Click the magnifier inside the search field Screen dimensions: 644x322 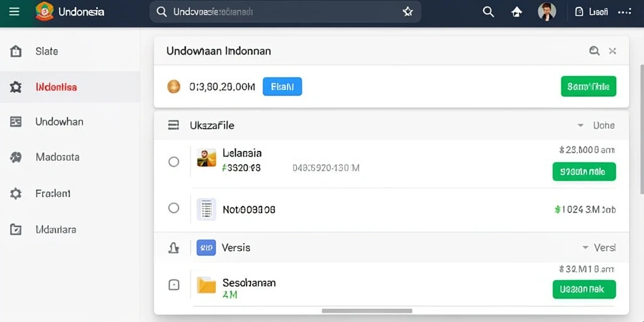(x=162, y=12)
